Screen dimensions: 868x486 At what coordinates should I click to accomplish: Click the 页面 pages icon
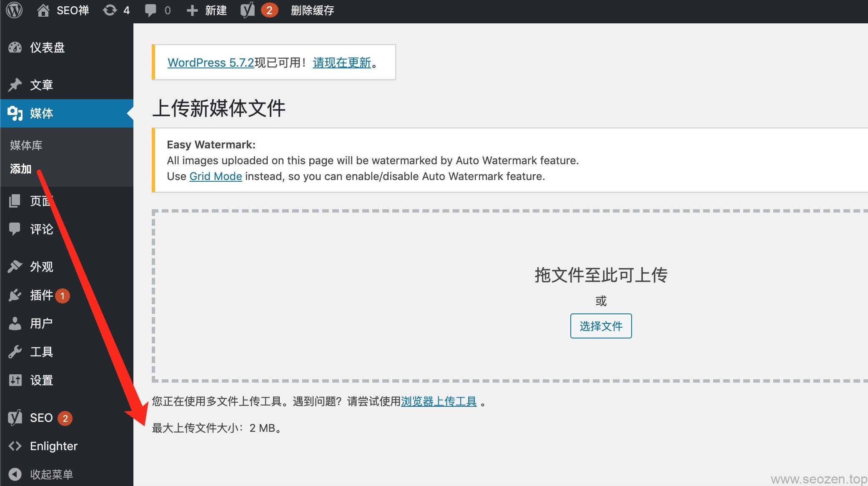(15, 201)
